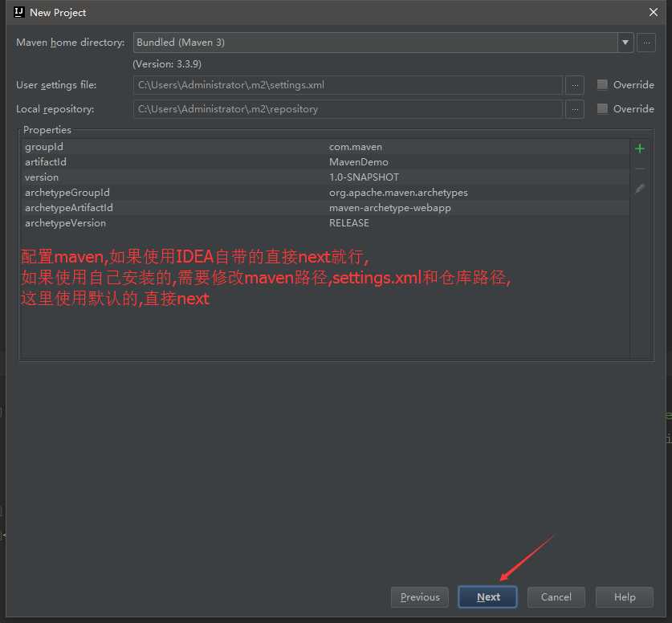Browse for the User settings file
This screenshot has width=672, height=623.
(575, 85)
